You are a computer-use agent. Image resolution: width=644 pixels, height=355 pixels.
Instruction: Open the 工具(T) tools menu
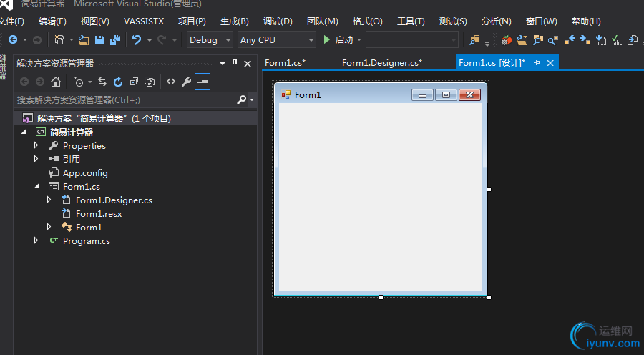coord(411,21)
